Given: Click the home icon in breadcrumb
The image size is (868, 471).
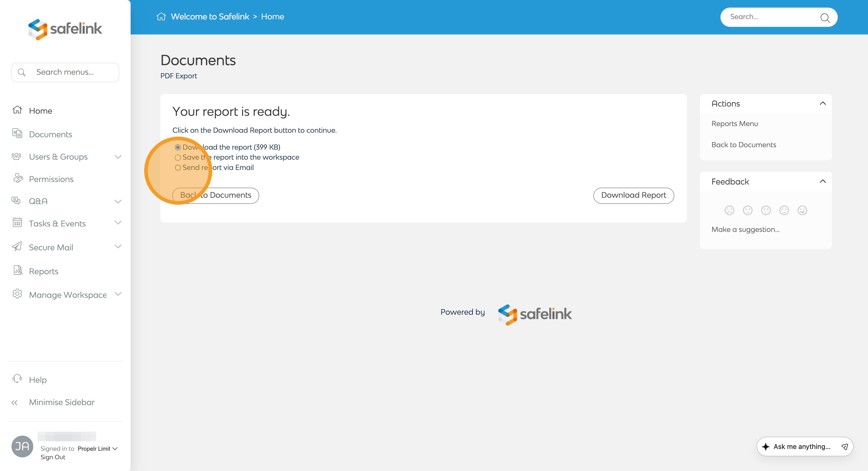Looking at the screenshot, I should click(x=161, y=17).
